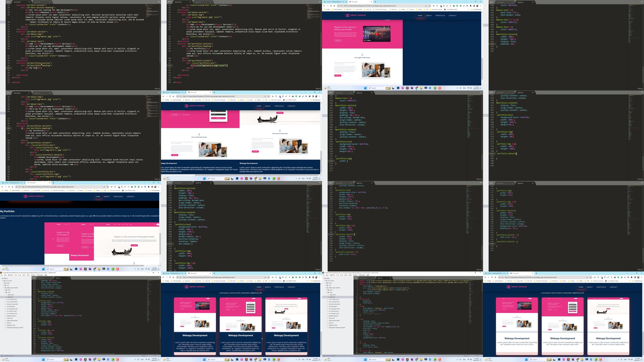Viewport: 644px width, 362px height.
Task: Close demo.html tab in 1:51 AM Sublime window
Action: pyautogui.click(x=51, y=278)
